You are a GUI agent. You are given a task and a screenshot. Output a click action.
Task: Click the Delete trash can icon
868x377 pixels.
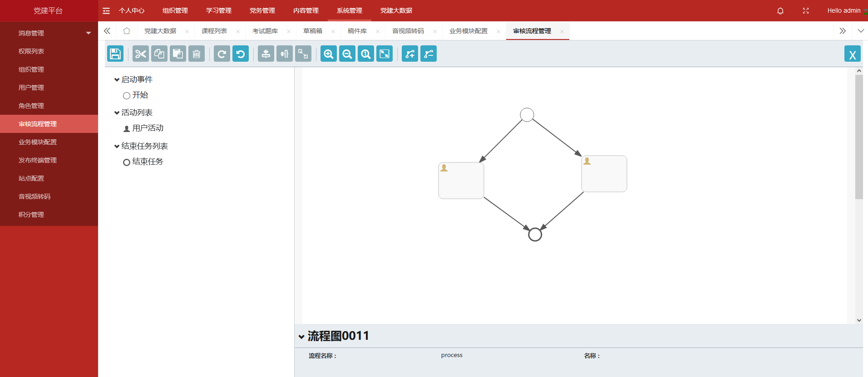point(197,54)
